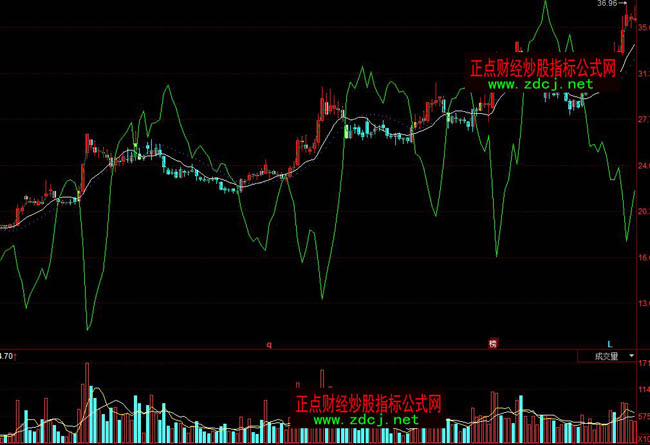Click 正点财经炒股指标公式网 text in volume panel
The width and height of the screenshot is (650, 445).
(368, 403)
